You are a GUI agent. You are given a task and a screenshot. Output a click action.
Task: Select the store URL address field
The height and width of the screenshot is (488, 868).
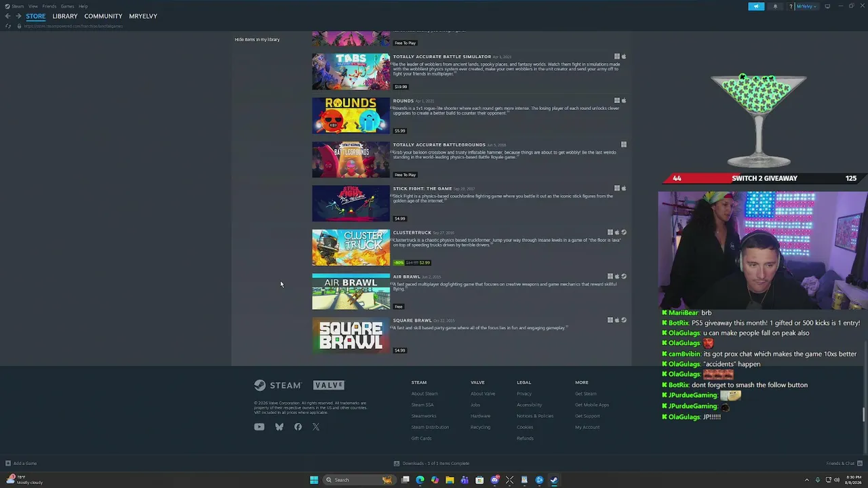73,26
